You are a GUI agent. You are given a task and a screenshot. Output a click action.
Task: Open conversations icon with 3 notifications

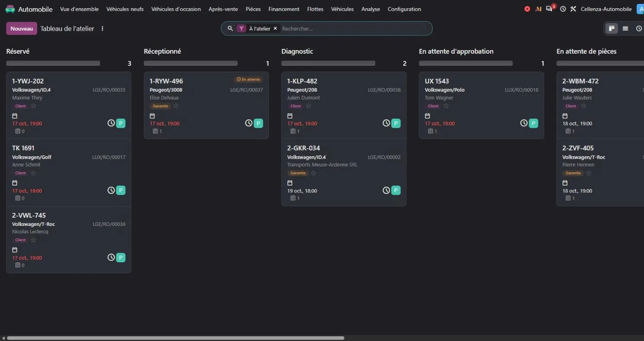point(550,8)
